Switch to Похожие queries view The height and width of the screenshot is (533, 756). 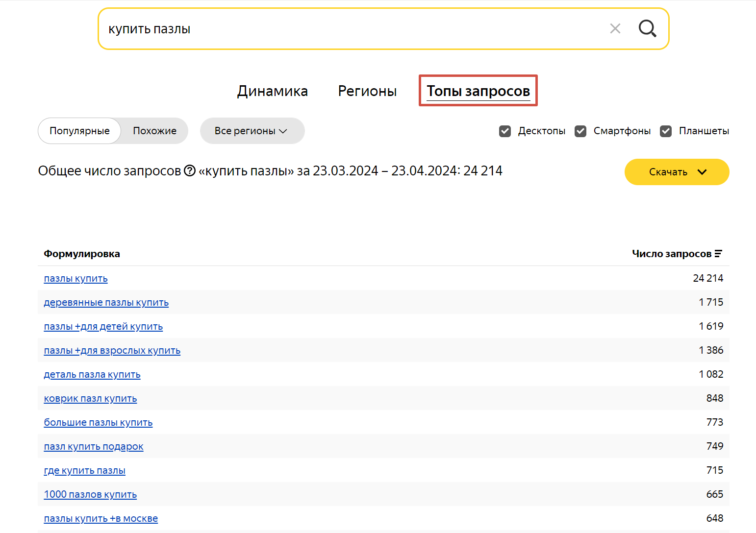coord(154,131)
